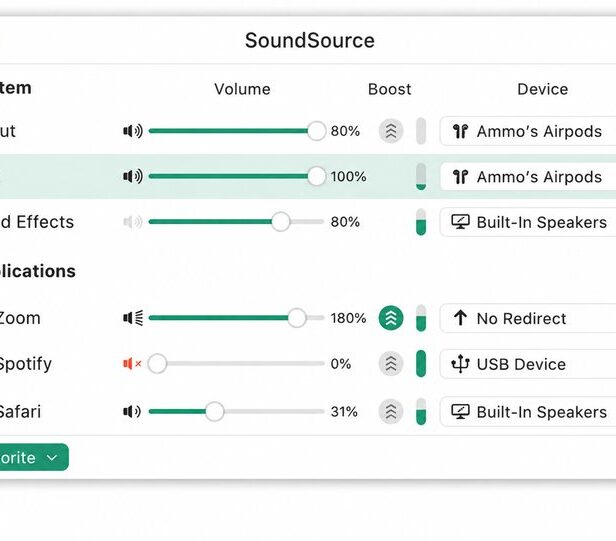616x541 pixels.
Task: Click the Effects row label
Action: click(x=37, y=222)
